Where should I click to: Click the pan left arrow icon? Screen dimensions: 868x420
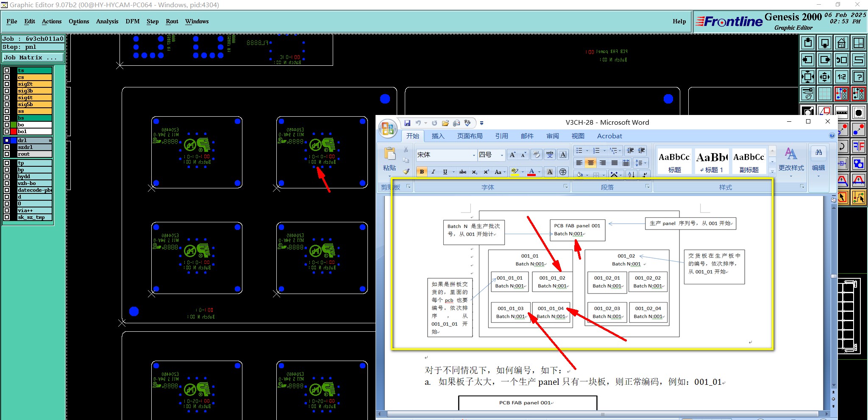[808, 60]
